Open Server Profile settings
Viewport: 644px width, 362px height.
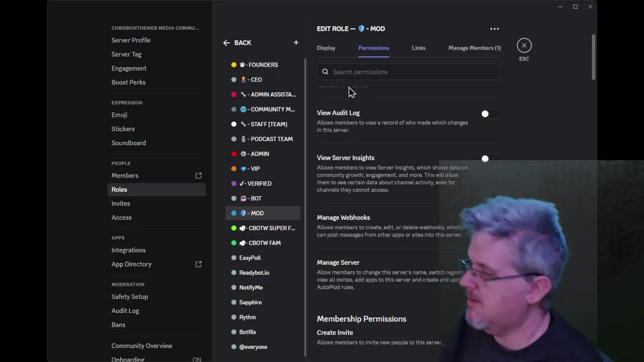[156, 40]
